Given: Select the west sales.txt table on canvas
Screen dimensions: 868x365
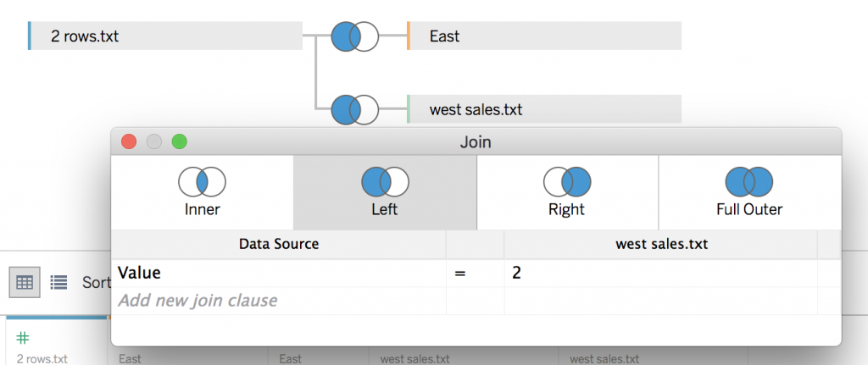Looking at the screenshot, I should (x=543, y=109).
